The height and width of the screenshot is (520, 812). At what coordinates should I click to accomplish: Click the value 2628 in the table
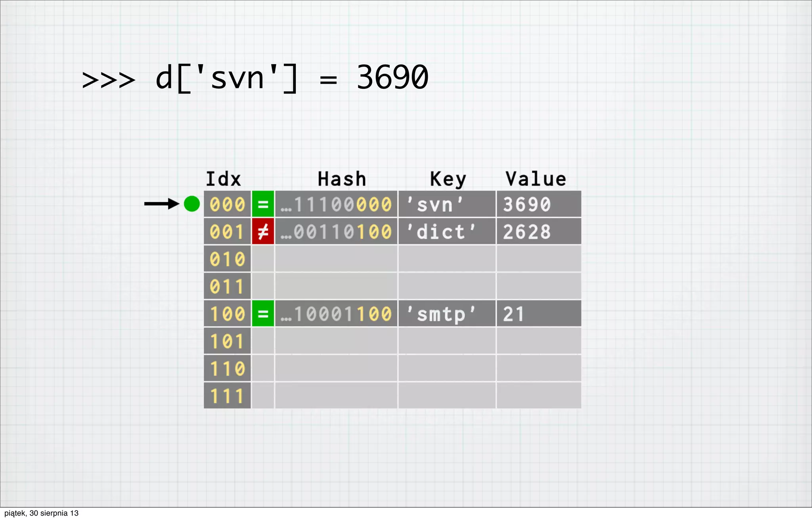point(527,231)
